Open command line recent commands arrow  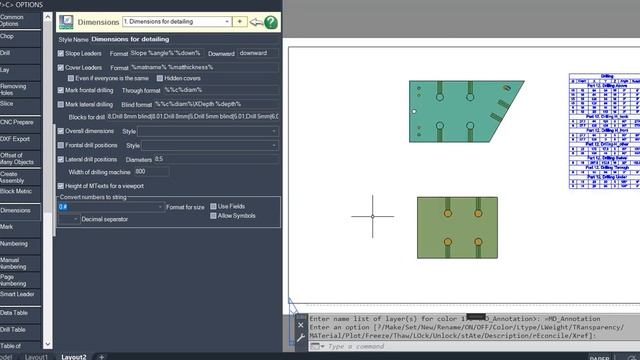pos(322,347)
